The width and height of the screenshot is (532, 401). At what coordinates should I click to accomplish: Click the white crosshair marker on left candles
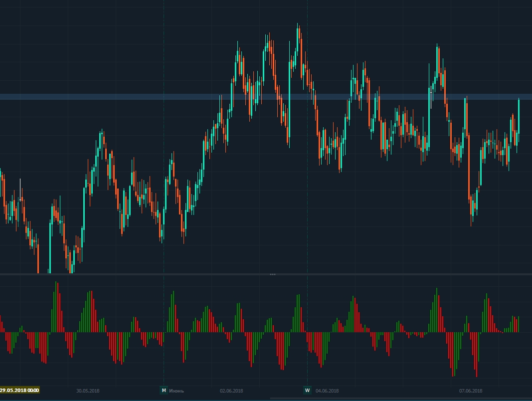[x=20, y=200]
